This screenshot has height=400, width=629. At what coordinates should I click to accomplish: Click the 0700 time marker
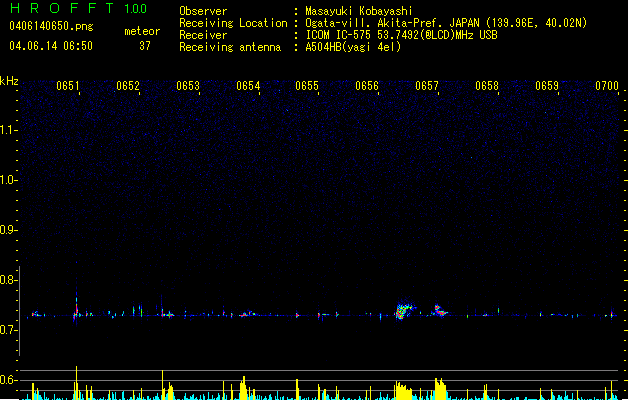607,86
